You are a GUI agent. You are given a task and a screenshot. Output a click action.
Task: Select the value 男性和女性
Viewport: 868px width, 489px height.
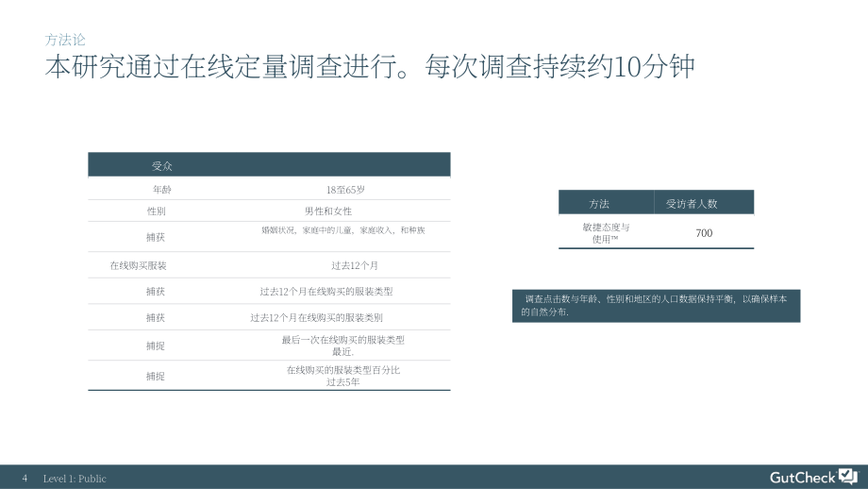tap(328, 211)
